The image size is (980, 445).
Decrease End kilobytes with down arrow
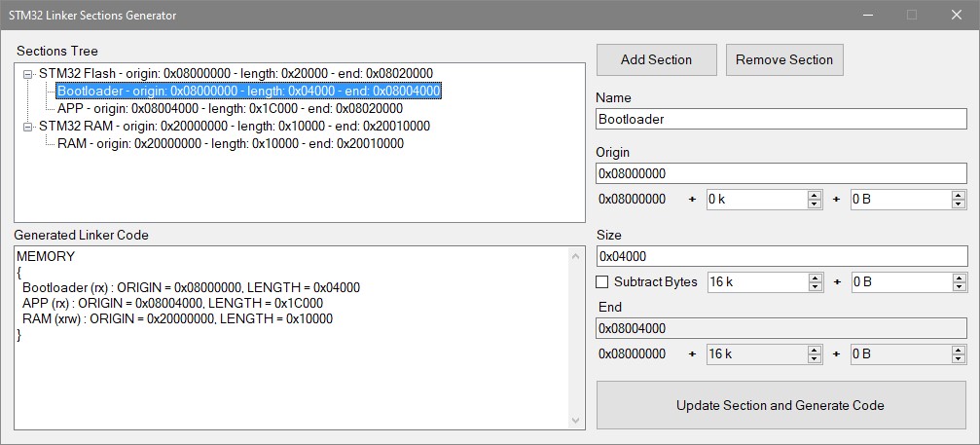pyautogui.click(x=815, y=358)
